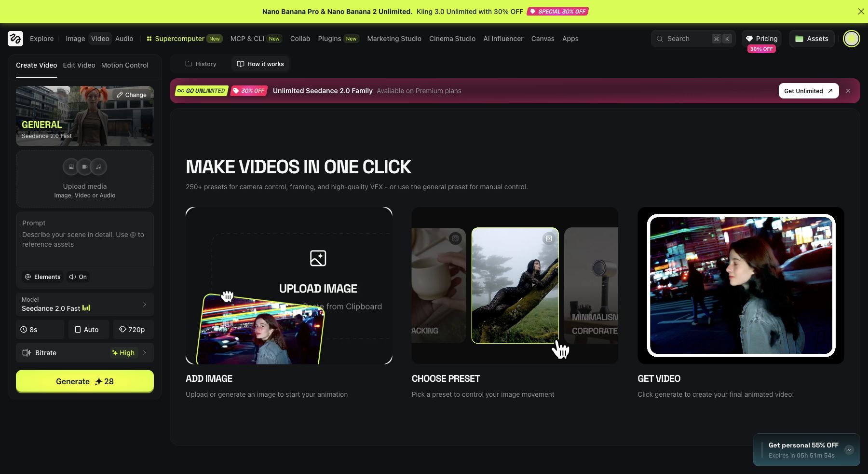
Task: Open the 720p resolution dropdown
Action: pos(133,330)
